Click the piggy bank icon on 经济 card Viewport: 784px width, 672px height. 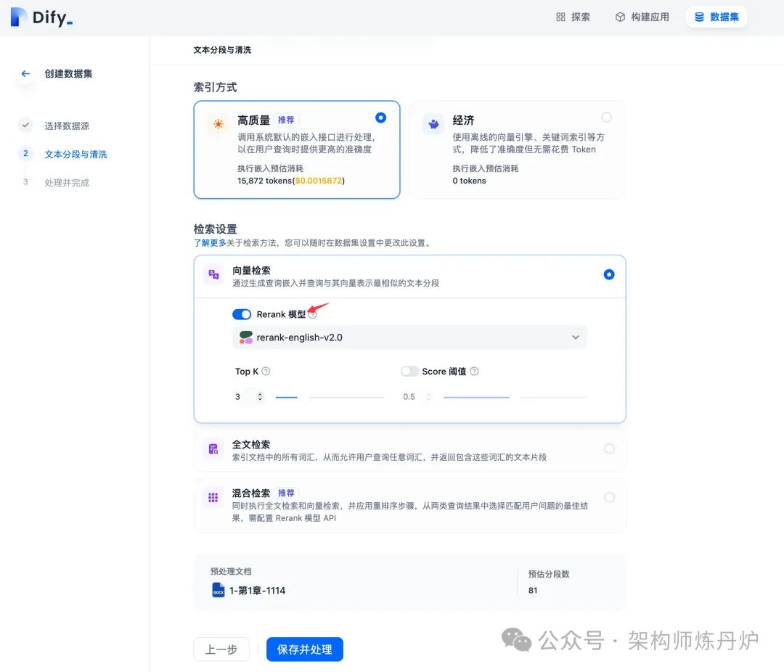click(x=433, y=123)
